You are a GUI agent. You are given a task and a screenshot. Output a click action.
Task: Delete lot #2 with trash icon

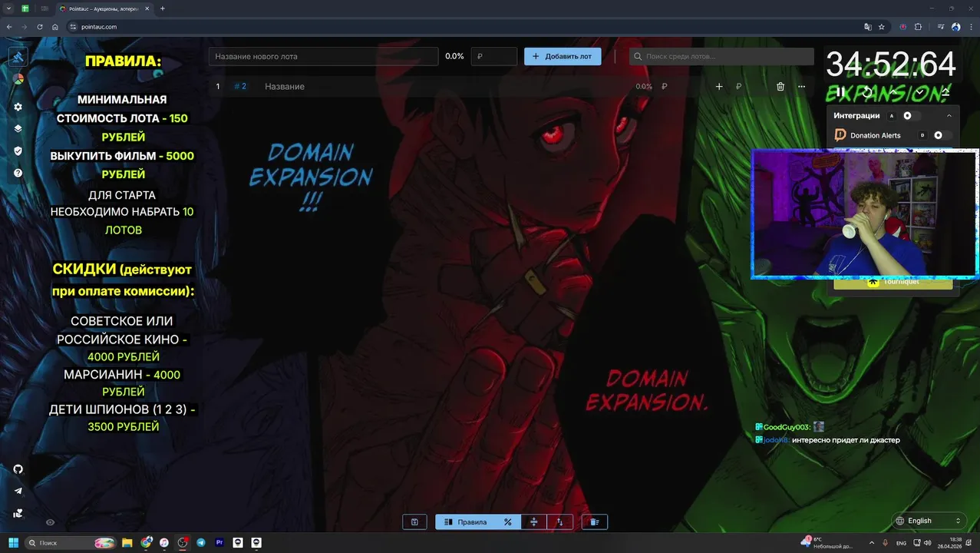coord(780,87)
